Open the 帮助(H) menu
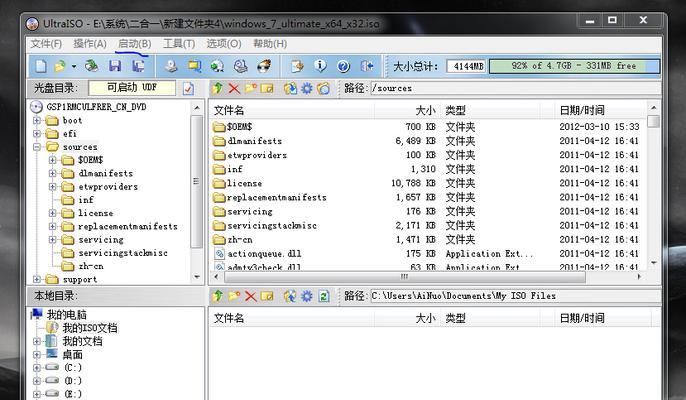This screenshot has width=686, height=400. tap(270, 44)
